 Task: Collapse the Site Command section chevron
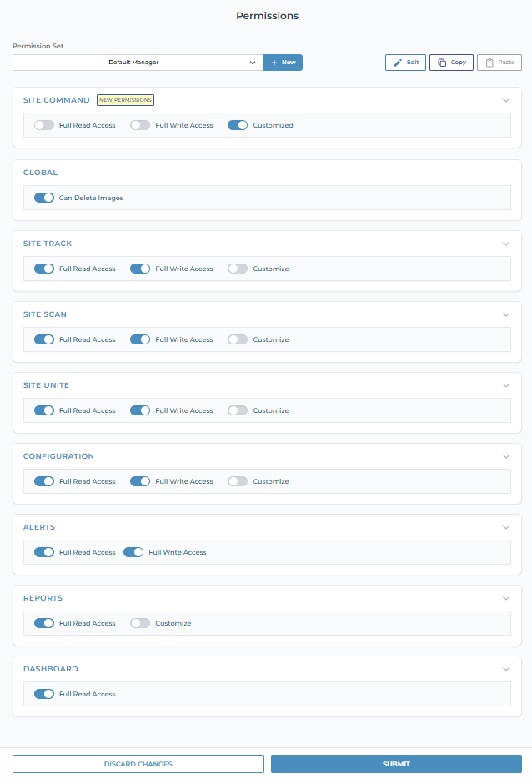[x=505, y=100]
